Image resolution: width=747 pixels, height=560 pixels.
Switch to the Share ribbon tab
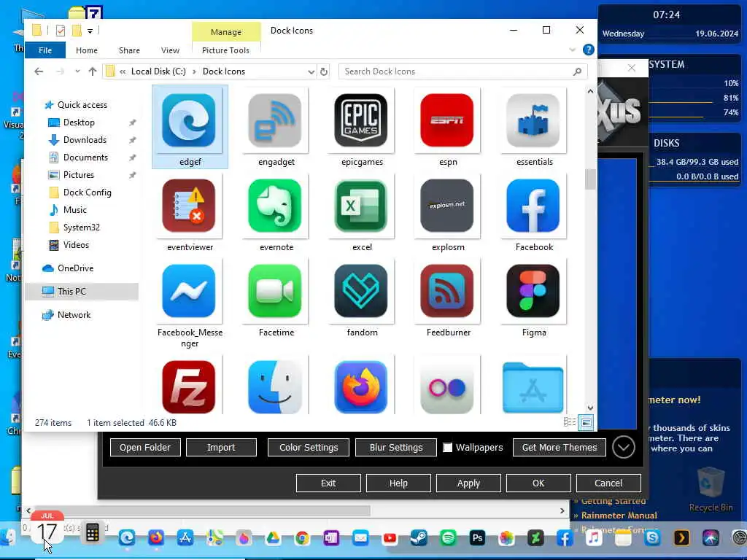129,50
